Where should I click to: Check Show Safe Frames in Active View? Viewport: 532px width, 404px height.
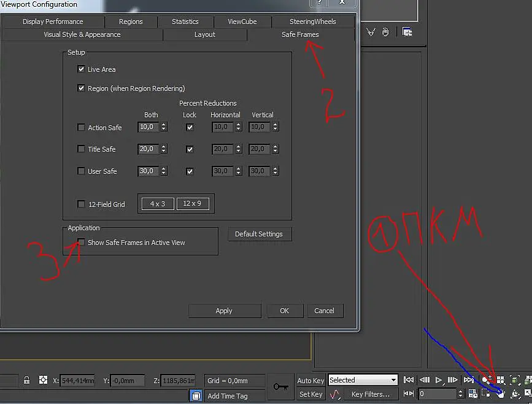coord(81,242)
